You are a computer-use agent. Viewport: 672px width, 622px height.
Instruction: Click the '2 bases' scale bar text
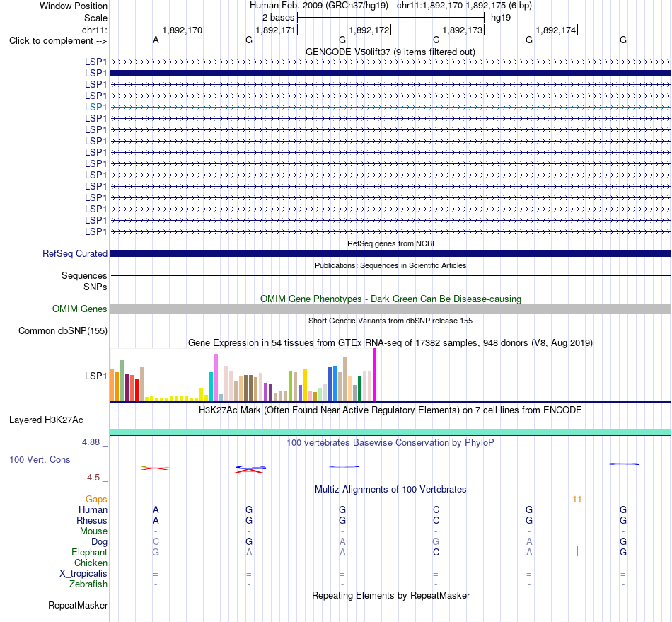click(x=278, y=18)
